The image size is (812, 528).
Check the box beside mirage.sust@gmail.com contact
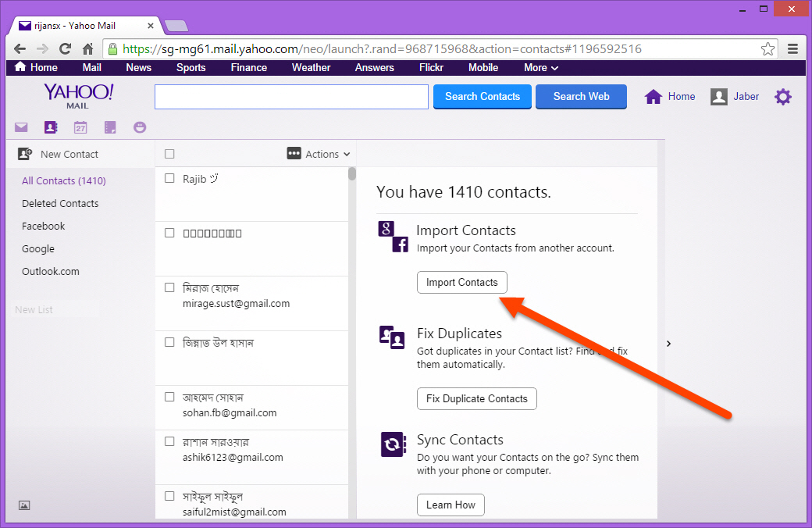(x=169, y=287)
